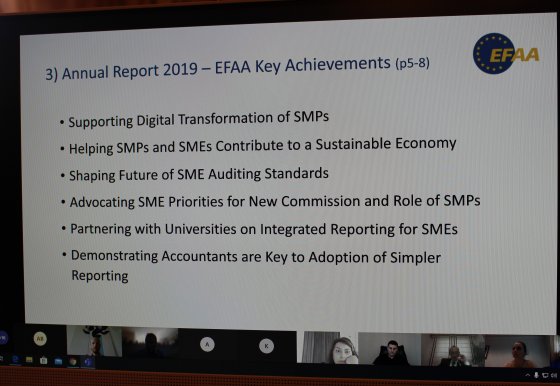Open File Explorer from the taskbar
This screenshot has width=560, height=386.
point(29,360)
